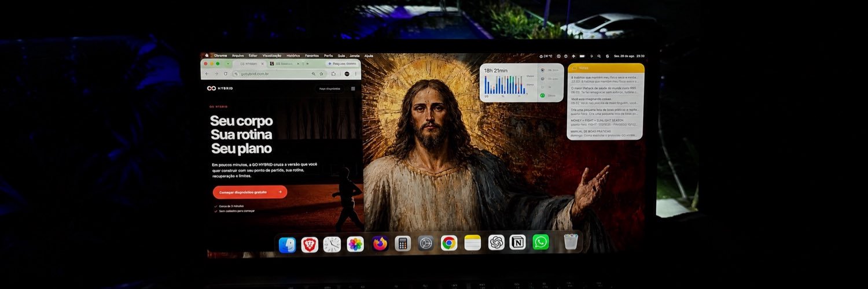This screenshot has height=289, width=868.
Task: Click 'Cerca de 3 minutos' text
Action: (x=231, y=206)
